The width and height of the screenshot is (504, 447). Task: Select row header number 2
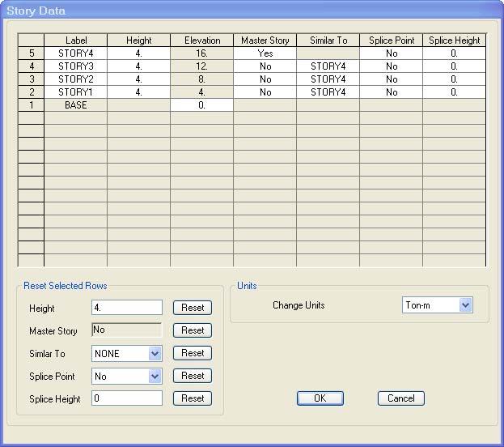click(x=32, y=92)
